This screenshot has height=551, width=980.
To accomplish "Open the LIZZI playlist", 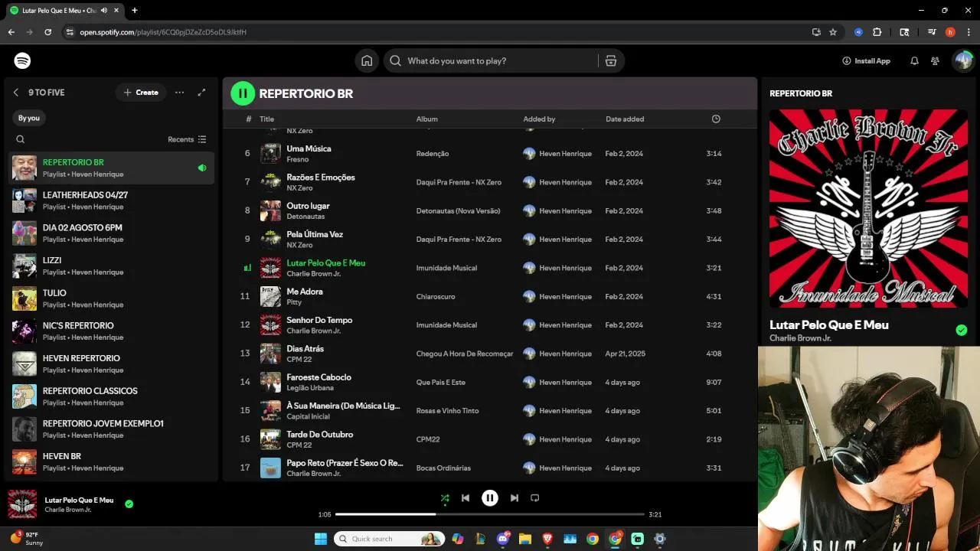I will [x=113, y=266].
